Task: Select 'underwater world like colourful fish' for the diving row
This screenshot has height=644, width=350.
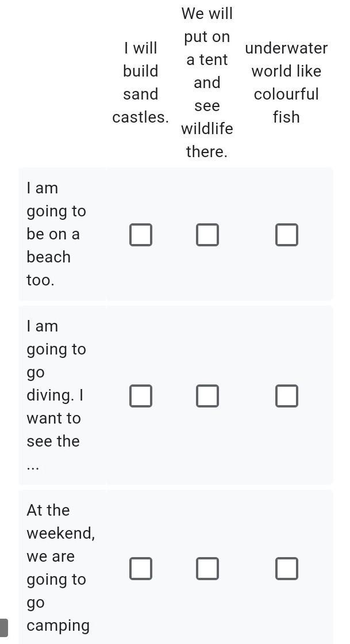Action: click(286, 396)
